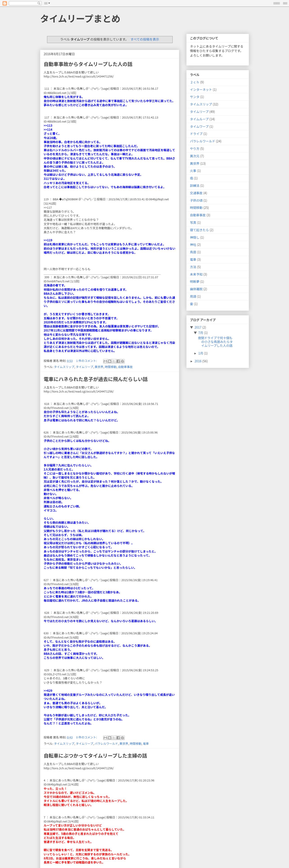Open the 0:43 timestamp permalink
Viewport: 289px width, 868px height.
coord(70,737)
